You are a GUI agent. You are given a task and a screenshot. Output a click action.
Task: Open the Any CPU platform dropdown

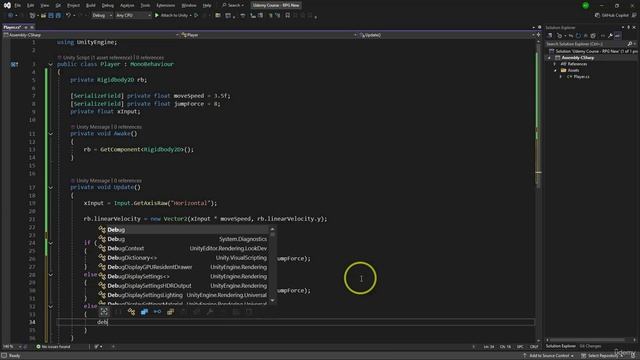[x=133, y=16]
